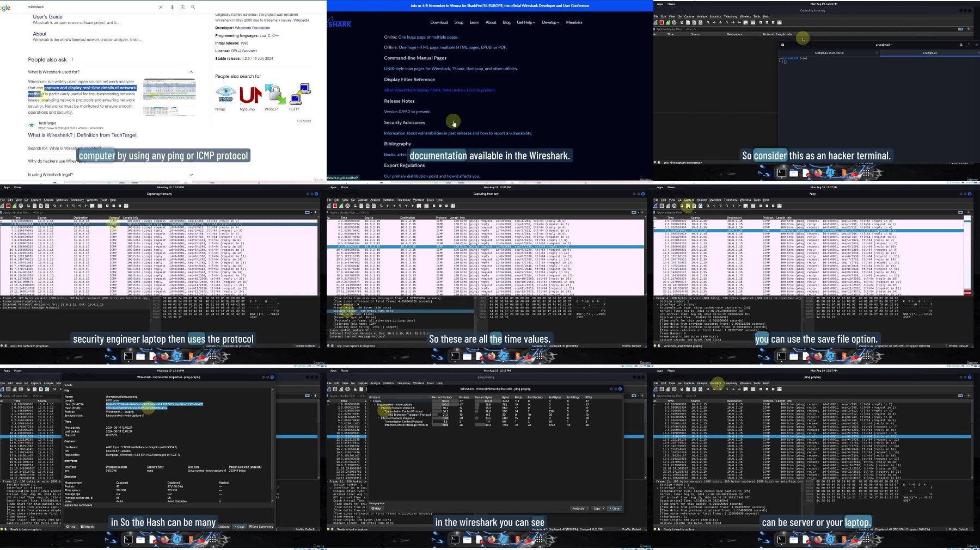The image size is (980, 550).
Task: Go back in packet history, hacker terminal frame
Action: point(714,22)
